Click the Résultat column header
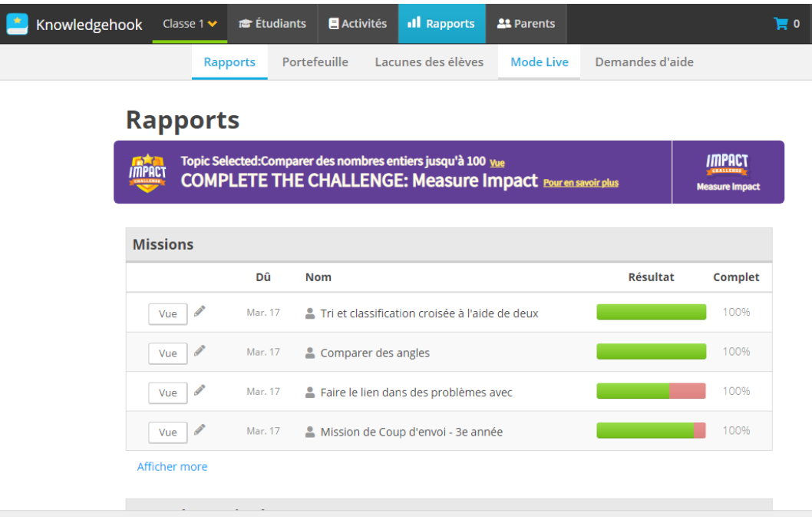 click(651, 277)
